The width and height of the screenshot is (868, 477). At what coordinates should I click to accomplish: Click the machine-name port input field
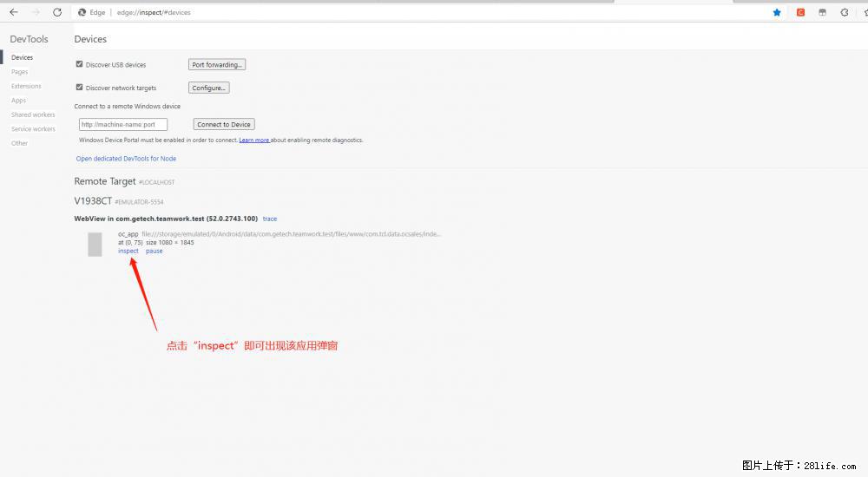point(123,124)
